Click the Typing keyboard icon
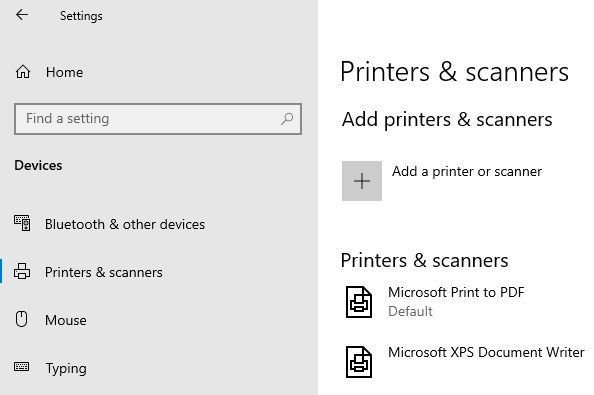594x395 pixels. click(x=21, y=366)
